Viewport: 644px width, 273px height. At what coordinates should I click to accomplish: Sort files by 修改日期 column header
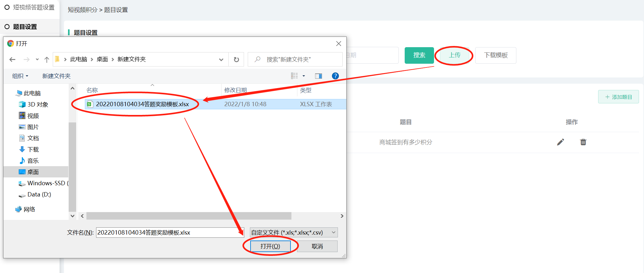click(236, 90)
